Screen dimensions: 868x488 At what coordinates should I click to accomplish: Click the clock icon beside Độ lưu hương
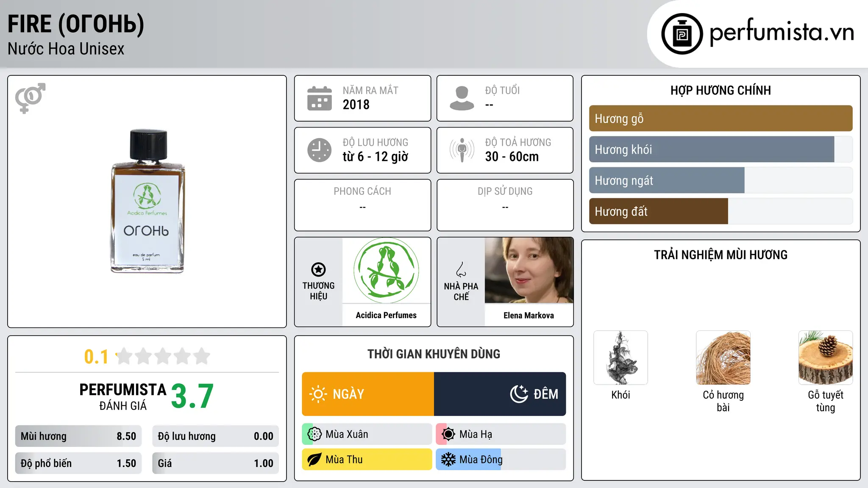click(320, 150)
